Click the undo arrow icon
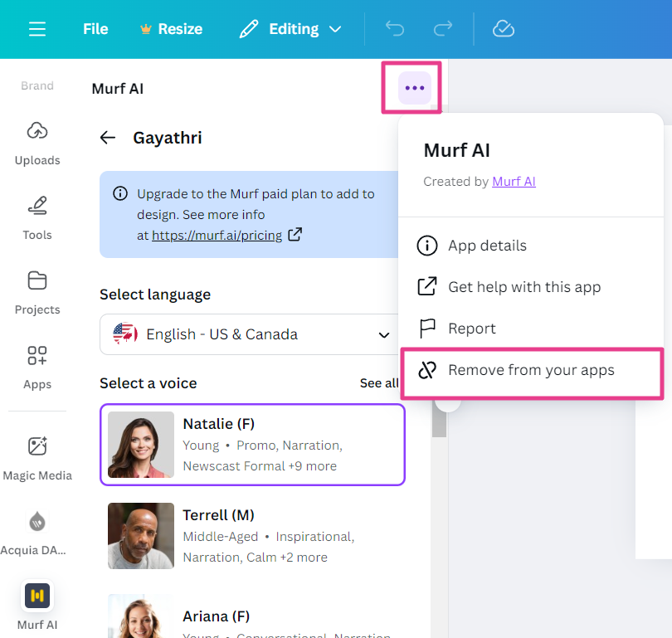672x638 pixels. [395, 29]
